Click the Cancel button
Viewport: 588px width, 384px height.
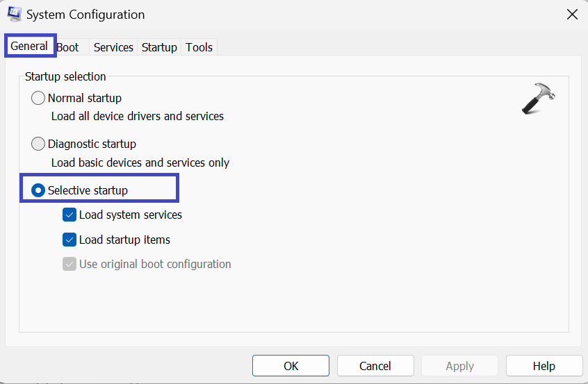tap(375, 366)
